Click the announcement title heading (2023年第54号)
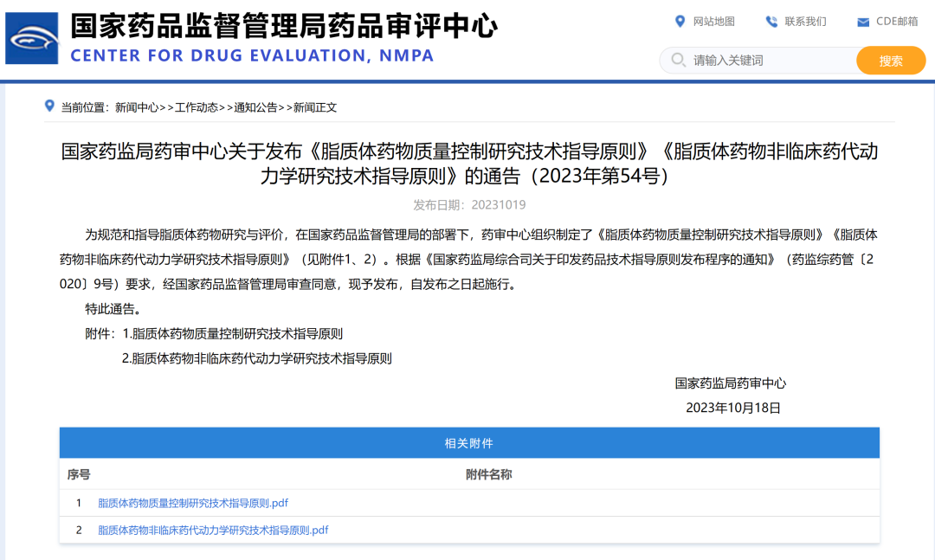 [469, 164]
